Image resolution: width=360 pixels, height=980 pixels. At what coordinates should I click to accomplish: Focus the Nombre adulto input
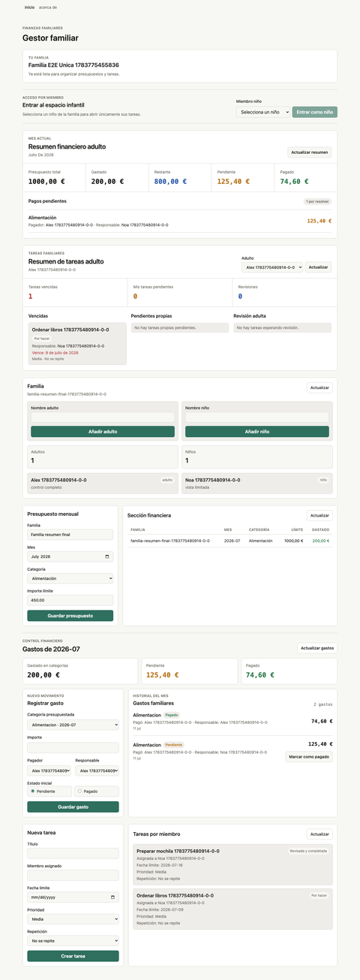tap(103, 417)
